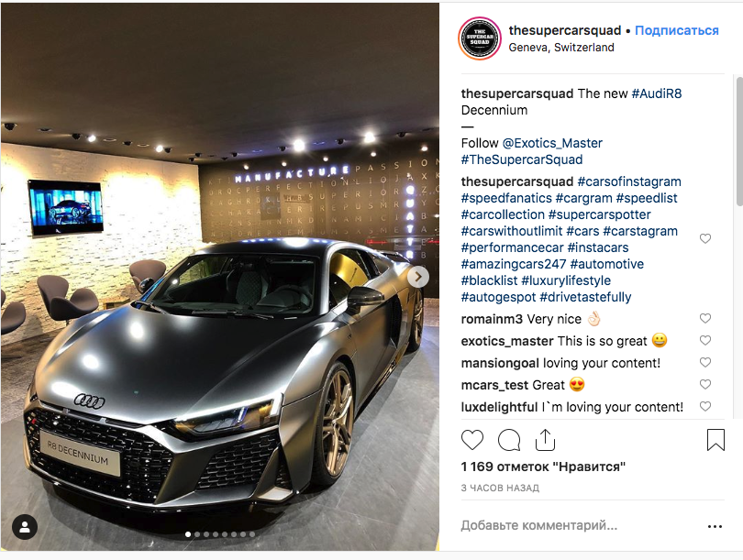Viewport: 743px width, 560px height.
Task: Save the post with the bookmark icon
Action: (x=715, y=440)
